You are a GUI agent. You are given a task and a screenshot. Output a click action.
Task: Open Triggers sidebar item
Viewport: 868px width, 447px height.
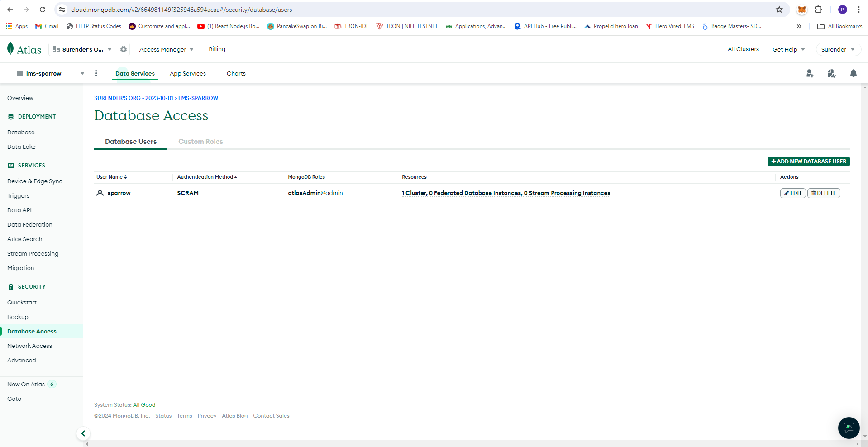click(18, 195)
